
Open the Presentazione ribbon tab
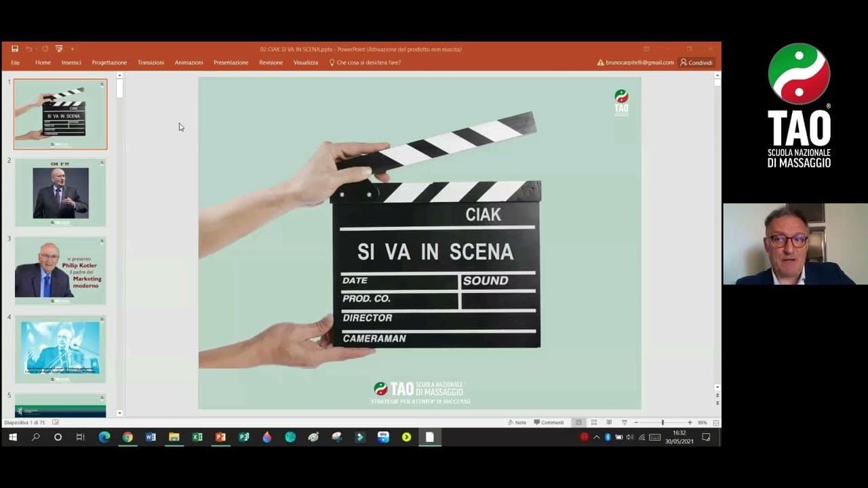click(x=231, y=62)
